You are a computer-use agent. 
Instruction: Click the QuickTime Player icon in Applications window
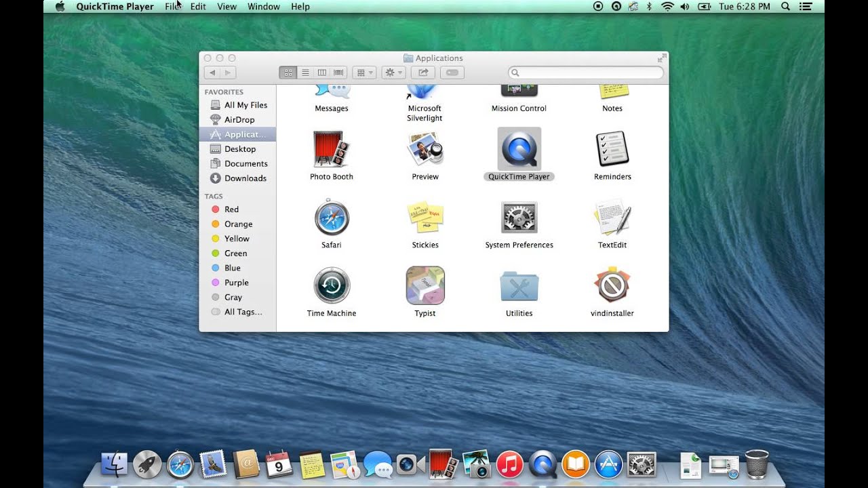(519, 149)
